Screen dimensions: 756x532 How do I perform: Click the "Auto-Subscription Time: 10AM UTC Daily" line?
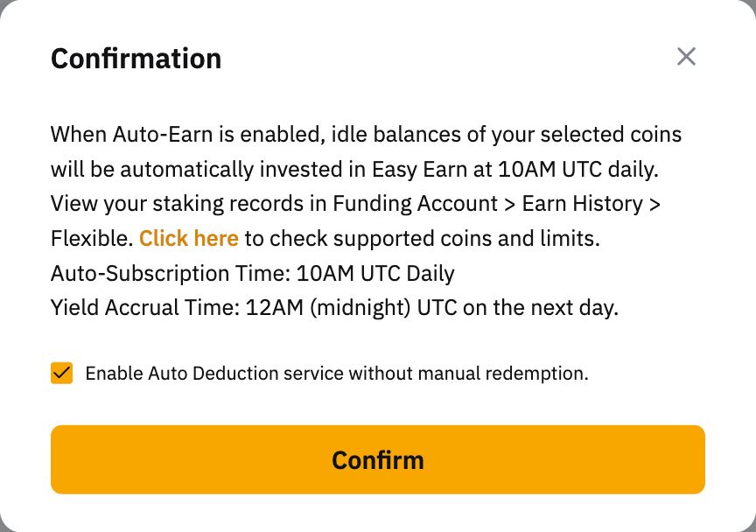coord(252,273)
